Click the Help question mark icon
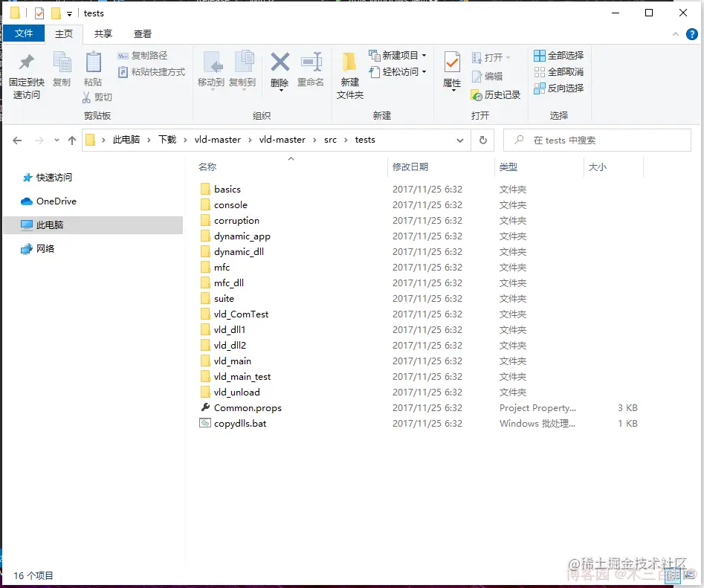 pos(692,34)
